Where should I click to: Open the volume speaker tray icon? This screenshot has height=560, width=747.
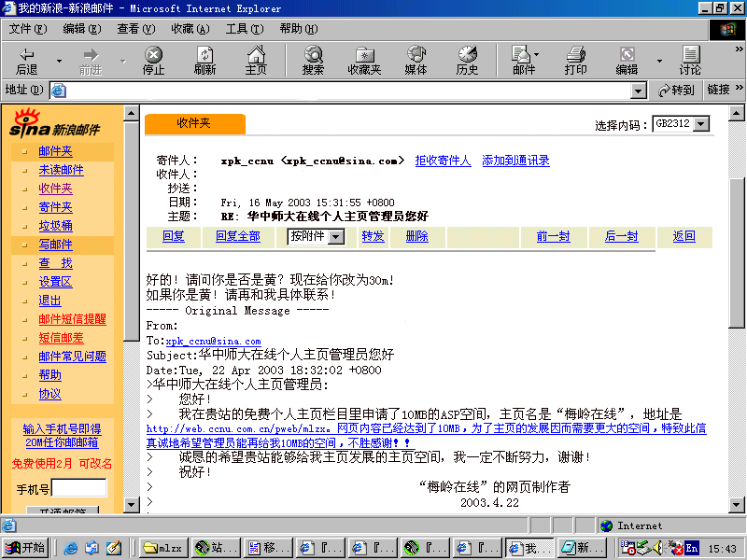click(657, 548)
